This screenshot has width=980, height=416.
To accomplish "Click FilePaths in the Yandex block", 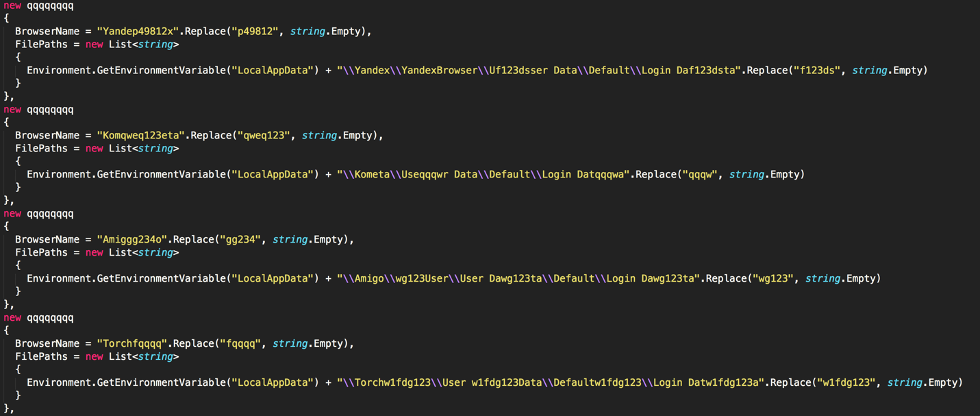I will (41, 45).
